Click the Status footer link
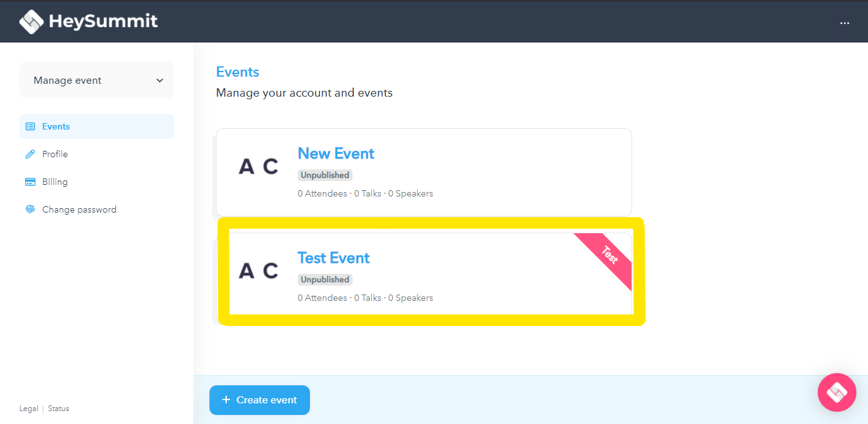The width and height of the screenshot is (868, 424). pos(59,409)
